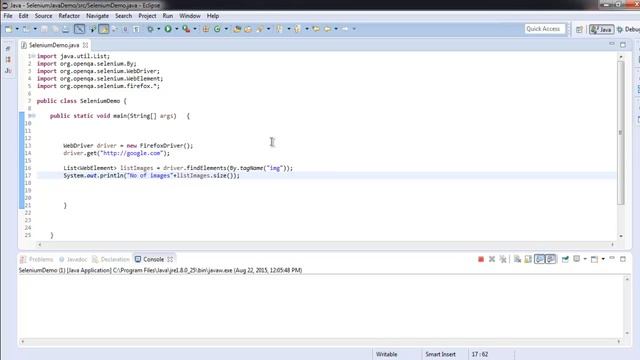
Task: Click the Run Last Tool icon
Action: [186, 29]
